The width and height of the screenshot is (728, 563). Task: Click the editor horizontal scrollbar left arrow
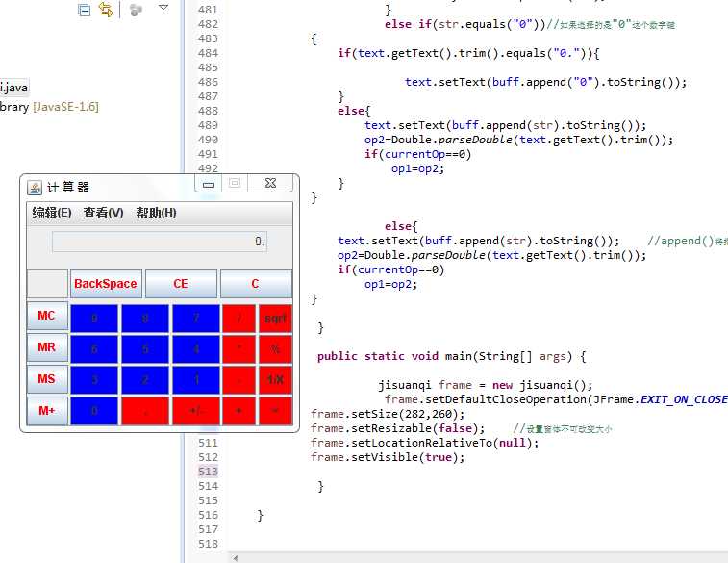(x=236, y=558)
